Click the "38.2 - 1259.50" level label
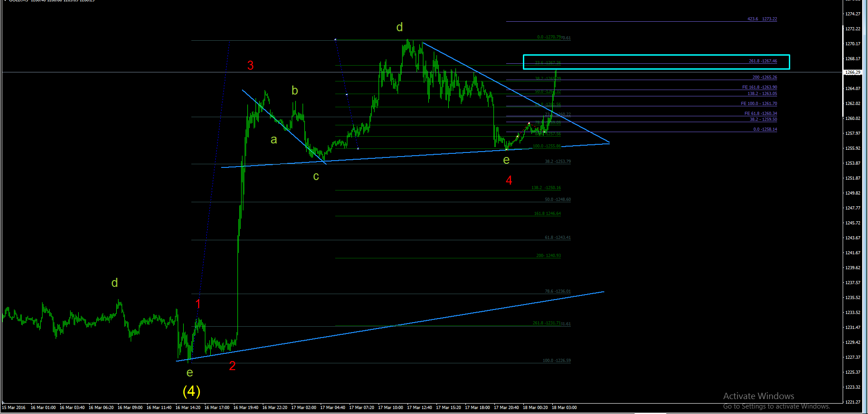Screen dimensions: 868x414 coord(763,119)
